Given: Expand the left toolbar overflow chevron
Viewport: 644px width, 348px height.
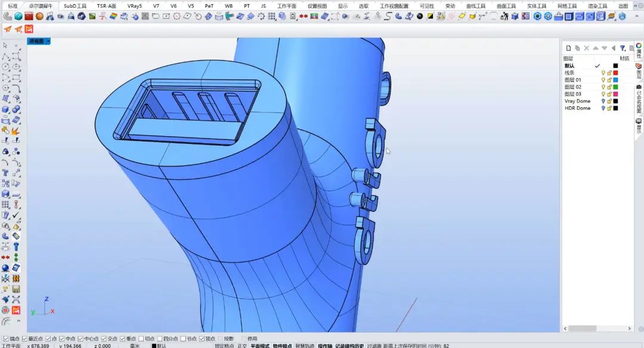Looking at the screenshot, I should click(x=18, y=321).
